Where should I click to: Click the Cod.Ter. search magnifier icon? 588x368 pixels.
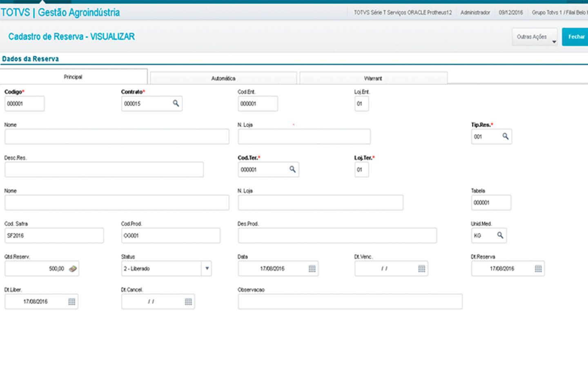click(292, 169)
